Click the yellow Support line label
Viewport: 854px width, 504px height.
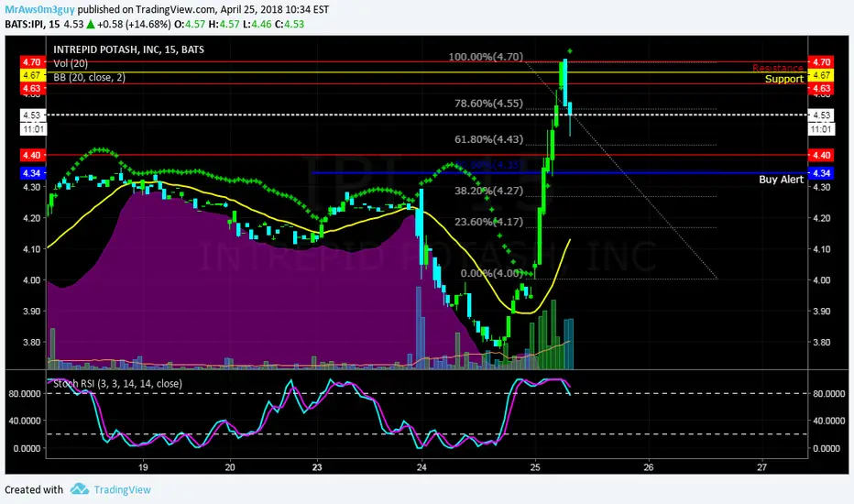[783, 79]
